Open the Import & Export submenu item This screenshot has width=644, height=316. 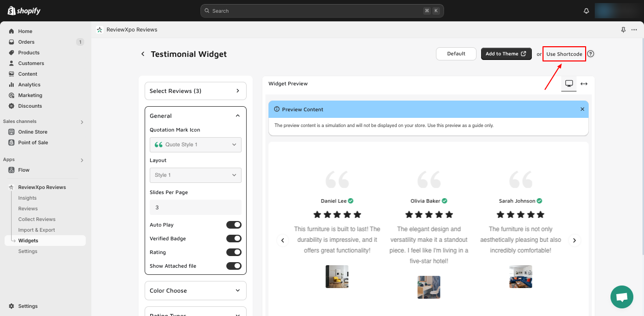(37, 230)
